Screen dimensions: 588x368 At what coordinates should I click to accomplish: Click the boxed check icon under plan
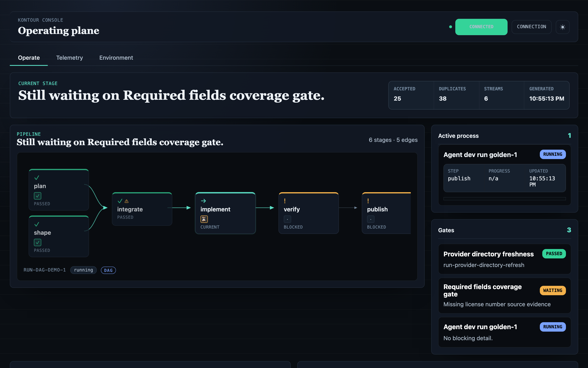tap(37, 196)
